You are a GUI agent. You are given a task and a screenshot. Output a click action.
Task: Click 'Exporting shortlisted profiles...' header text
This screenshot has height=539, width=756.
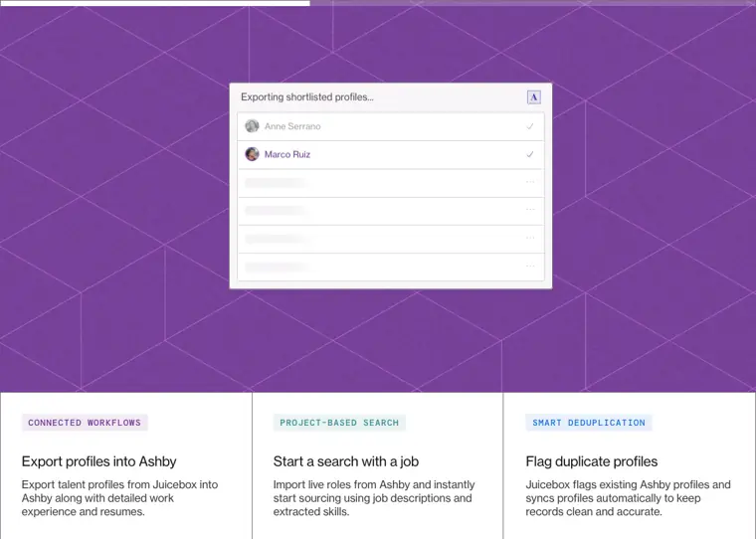(307, 96)
